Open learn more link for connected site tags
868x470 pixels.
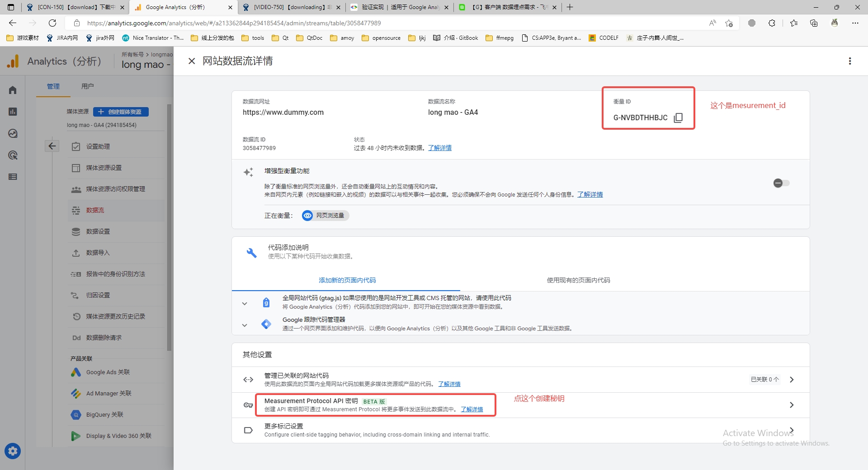tap(449, 384)
